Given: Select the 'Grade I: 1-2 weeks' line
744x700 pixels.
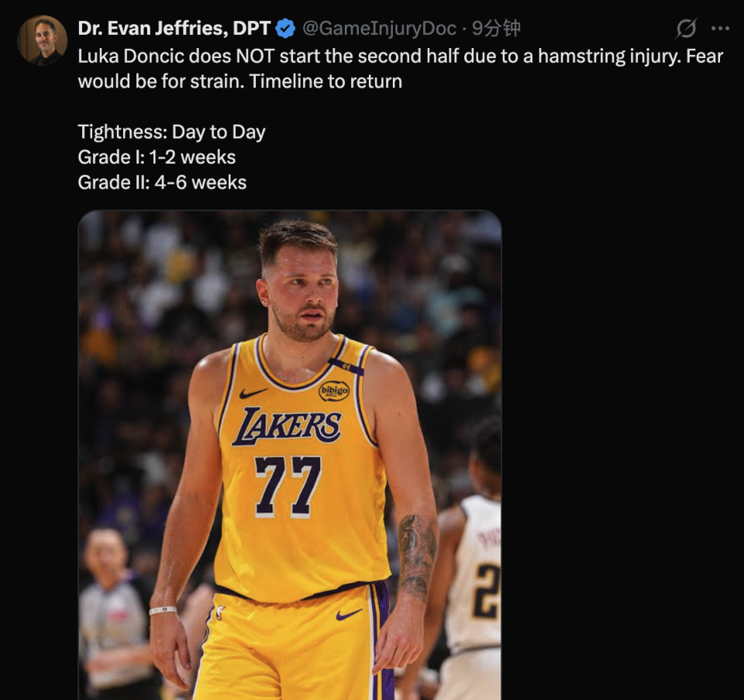Looking at the screenshot, I should coord(157,157).
